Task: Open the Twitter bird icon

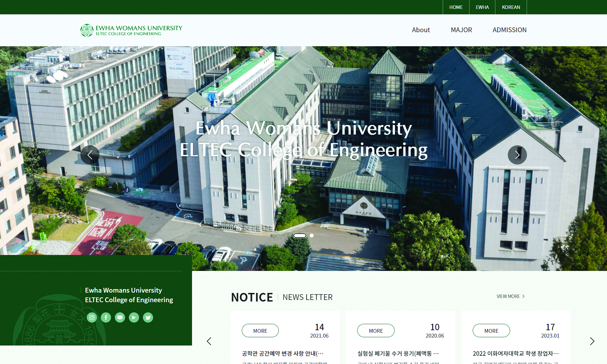Action: tap(148, 317)
